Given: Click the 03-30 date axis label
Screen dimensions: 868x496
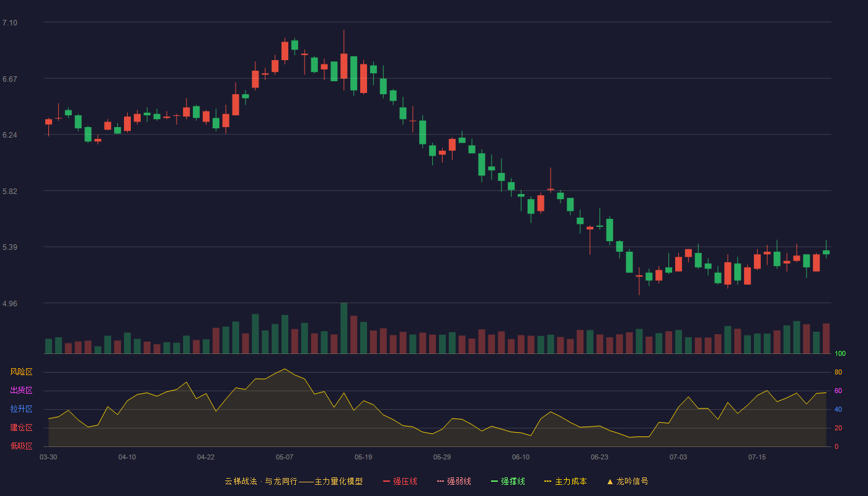Looking at the screenshot, I should click(48, 457).
